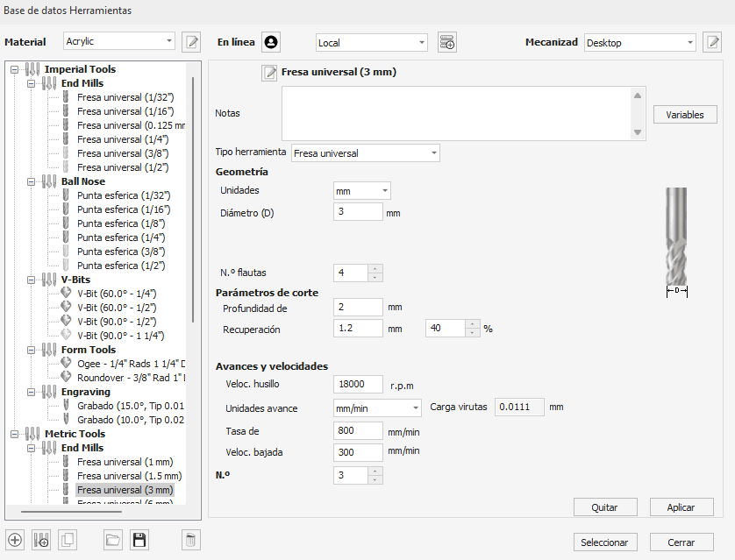Click the add database server icon
Image resolution: width=735 pixels, height=560 pixels.
447,43
